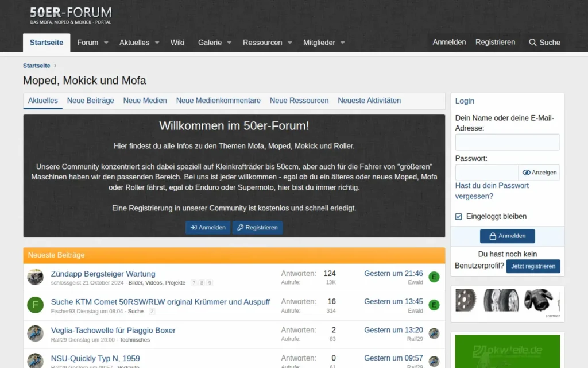Open Gestern um 09:57 latest post
This screenshot has height=368, width=588.
[x=393, y=358]
